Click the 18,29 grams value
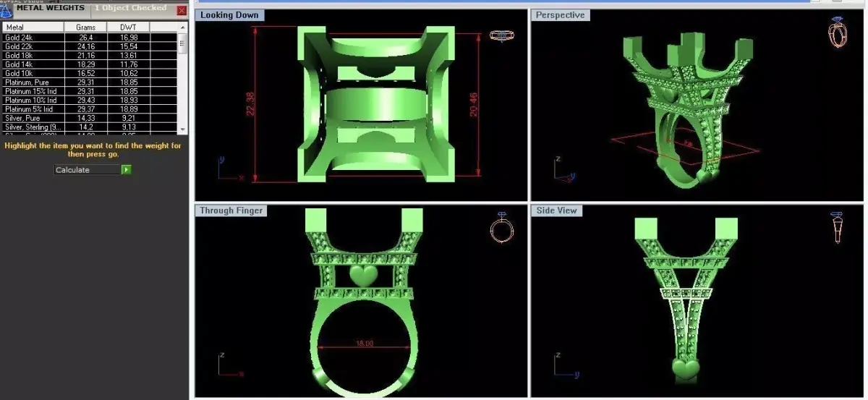Viewport: 868px width, 400px height. click(86, 64)
